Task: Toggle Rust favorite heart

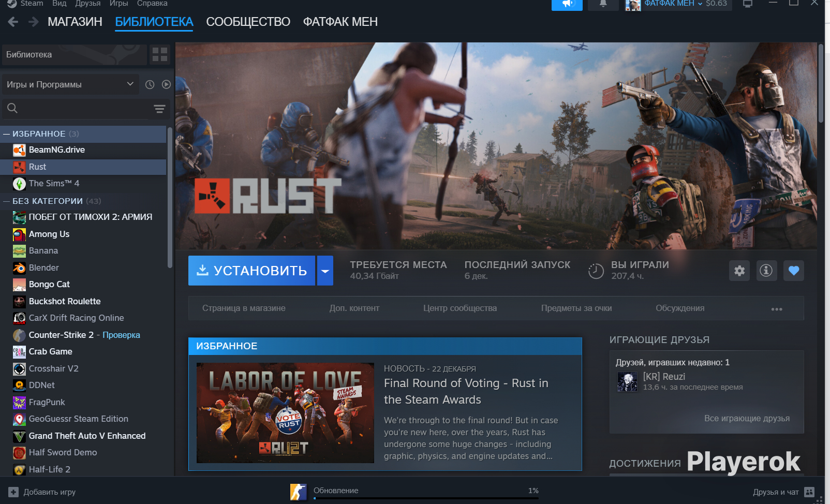Action: click(794, 271)
